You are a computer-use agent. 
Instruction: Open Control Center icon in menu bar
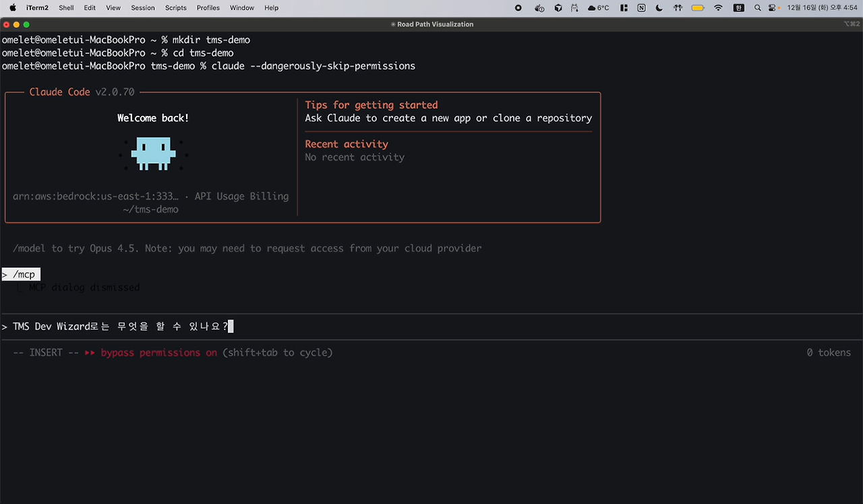773,8
